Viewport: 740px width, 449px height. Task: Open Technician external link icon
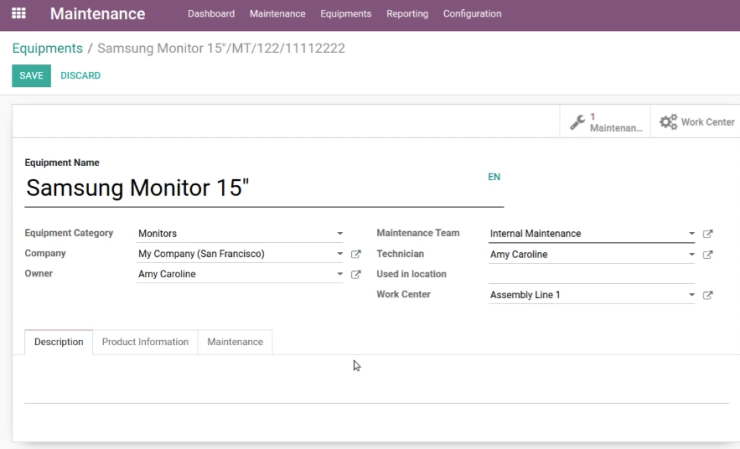coord(707,254)
